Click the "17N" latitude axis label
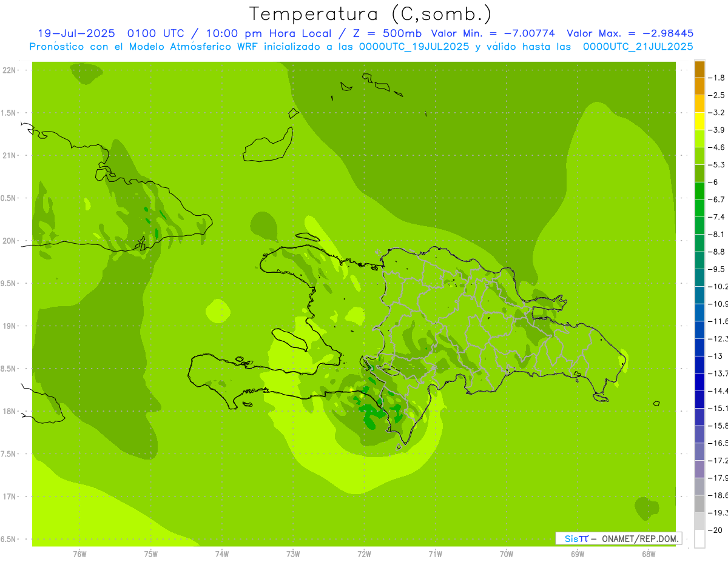This screenshot has height=562, width=728. tap(10, 497)
